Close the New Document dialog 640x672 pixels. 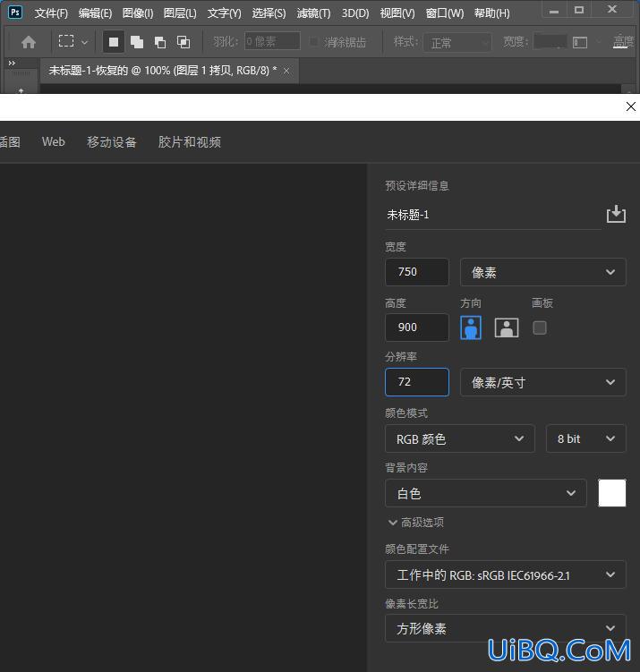(630, 106)
